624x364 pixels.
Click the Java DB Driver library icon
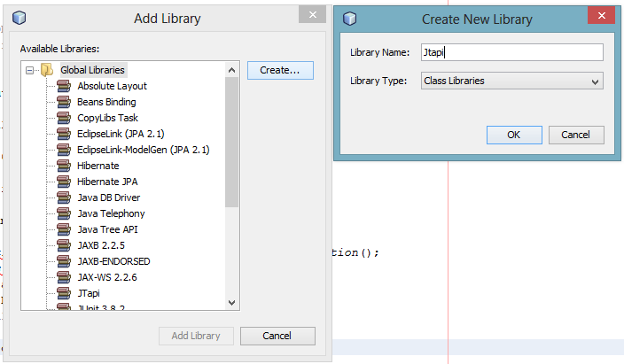64,197
